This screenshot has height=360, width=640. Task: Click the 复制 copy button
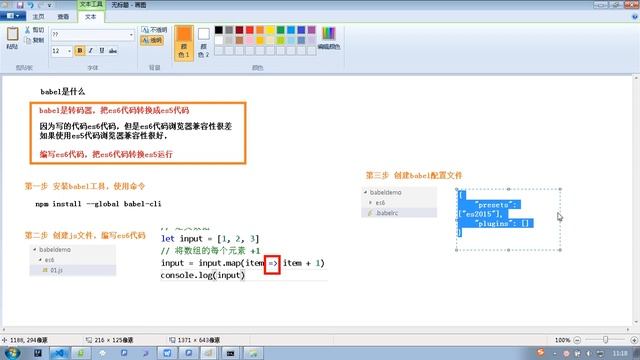pos(34,40)
